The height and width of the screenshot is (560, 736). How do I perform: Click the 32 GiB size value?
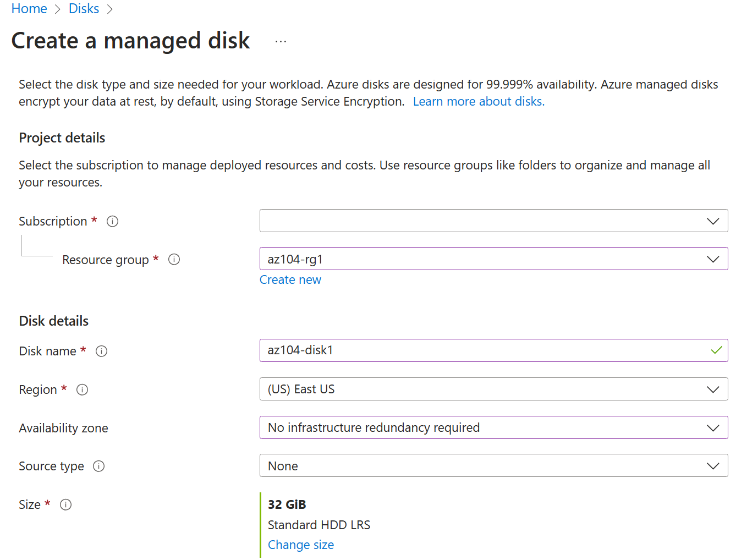coord(287,504)
